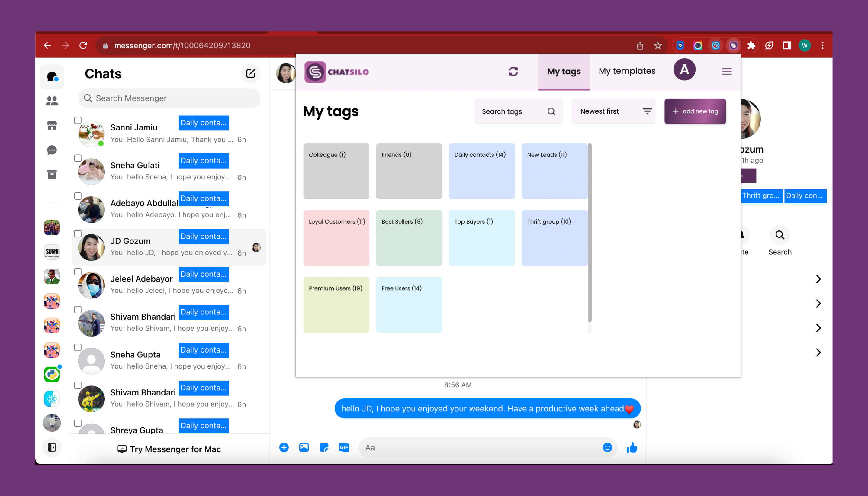Screen dimensions: 868x496
Task: Expand the last chevron in chat info panel
Action: click(x=818, y=352)
